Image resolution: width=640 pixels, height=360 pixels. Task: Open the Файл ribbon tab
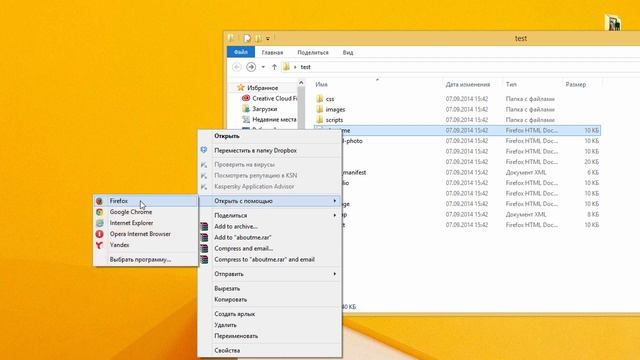pyautogui.click(x=241, y=52)
